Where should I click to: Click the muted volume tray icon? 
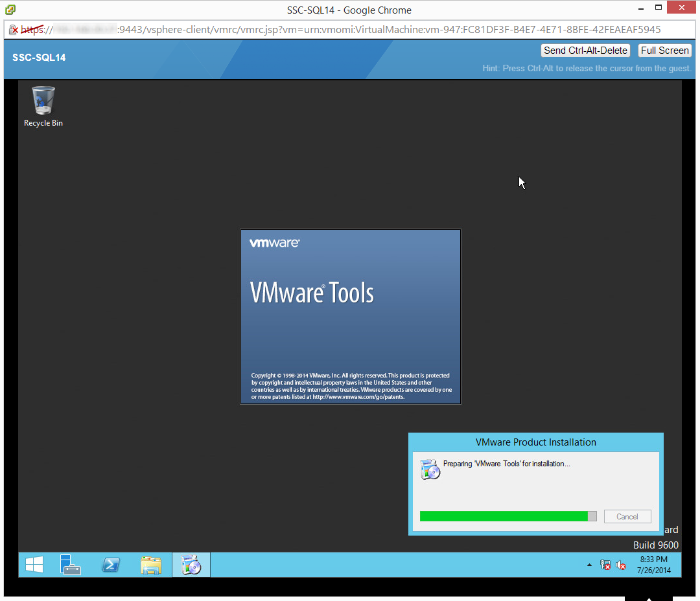[x=620, y=565]
